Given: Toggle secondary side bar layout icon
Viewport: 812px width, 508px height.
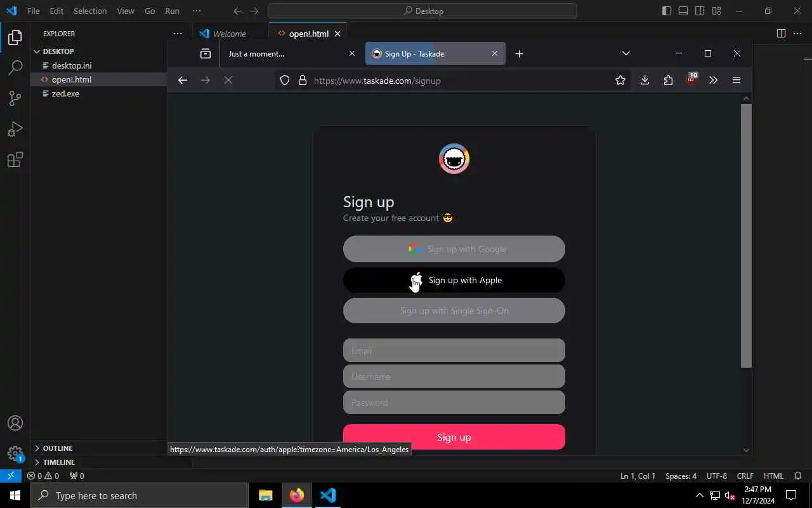Looking at the screenshot, I should click(700, 11).
